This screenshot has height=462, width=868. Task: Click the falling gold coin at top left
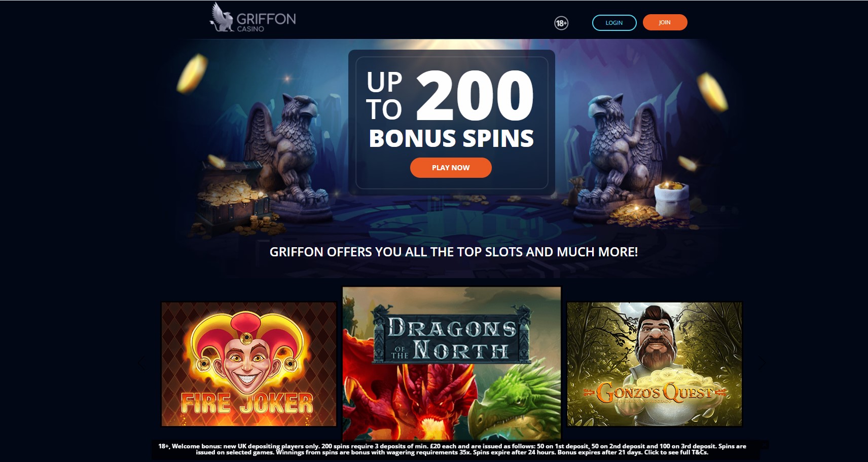click(192, 73)
